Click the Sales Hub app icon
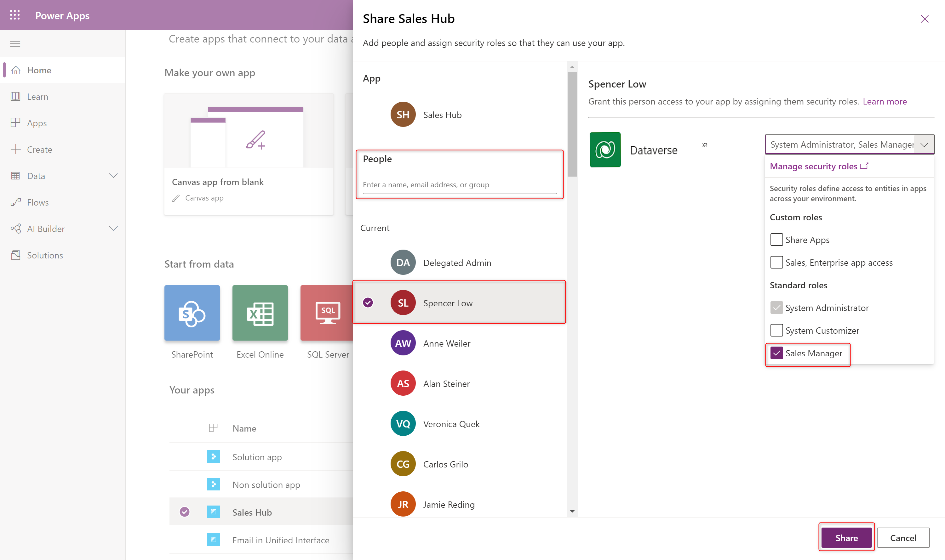The image size is (945, 560). (x=403, y=114)
